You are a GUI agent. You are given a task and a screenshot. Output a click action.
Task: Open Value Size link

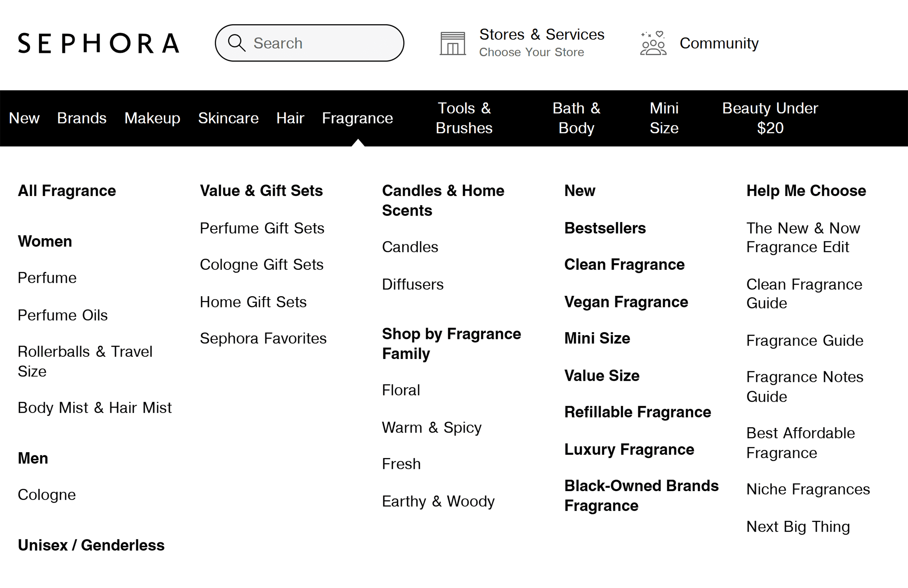pyautogui.click(x=602, y=376)
